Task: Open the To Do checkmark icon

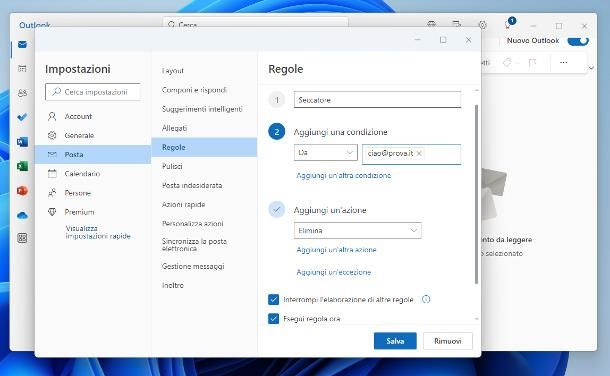Action: coord(22,117)
